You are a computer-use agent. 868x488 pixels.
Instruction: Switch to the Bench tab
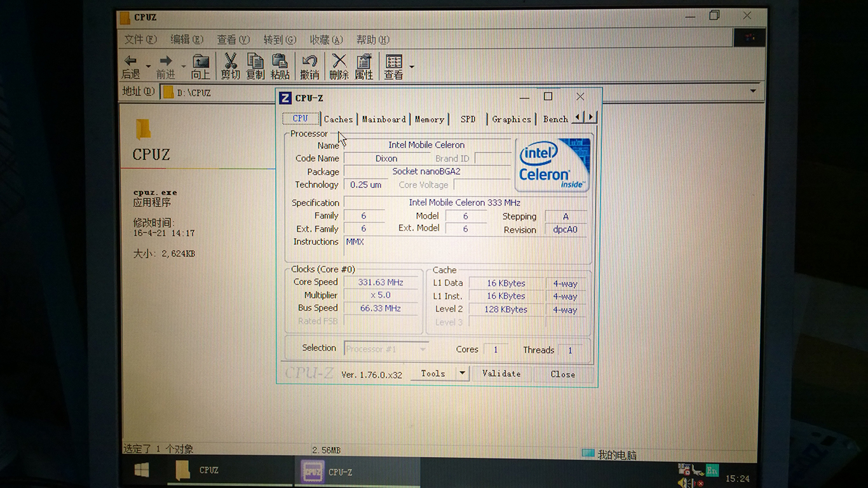[556, 119]
